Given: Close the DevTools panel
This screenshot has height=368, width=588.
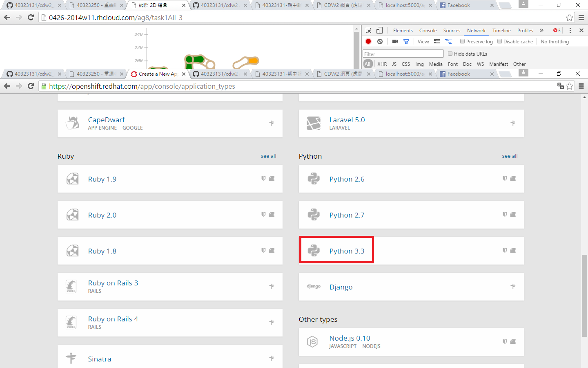Looking at the screenshot, I should click(x=581, y=31).
